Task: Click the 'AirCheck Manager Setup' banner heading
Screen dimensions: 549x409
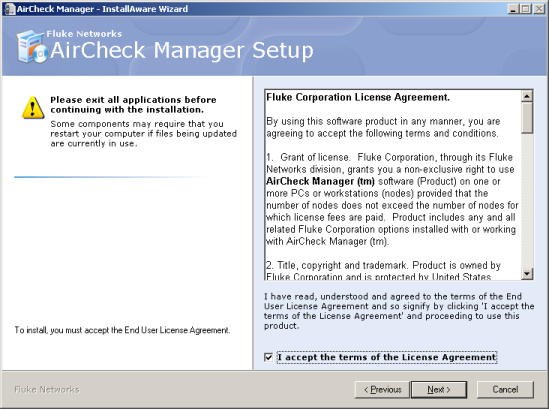Action: 182,50
